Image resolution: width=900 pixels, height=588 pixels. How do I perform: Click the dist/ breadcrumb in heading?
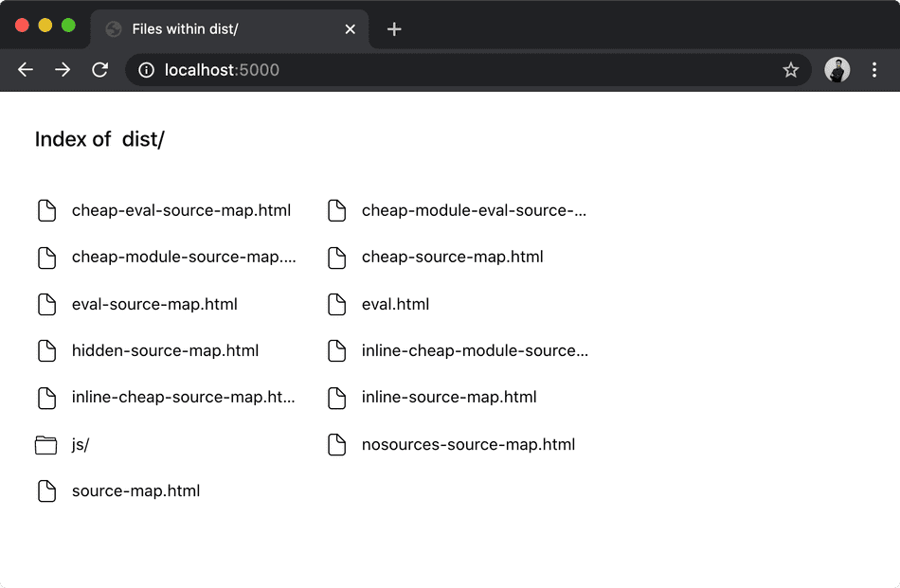(143, 139)
